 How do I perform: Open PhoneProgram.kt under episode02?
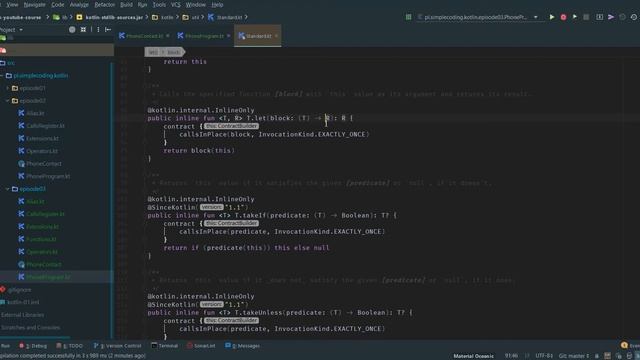pos(44,176)
